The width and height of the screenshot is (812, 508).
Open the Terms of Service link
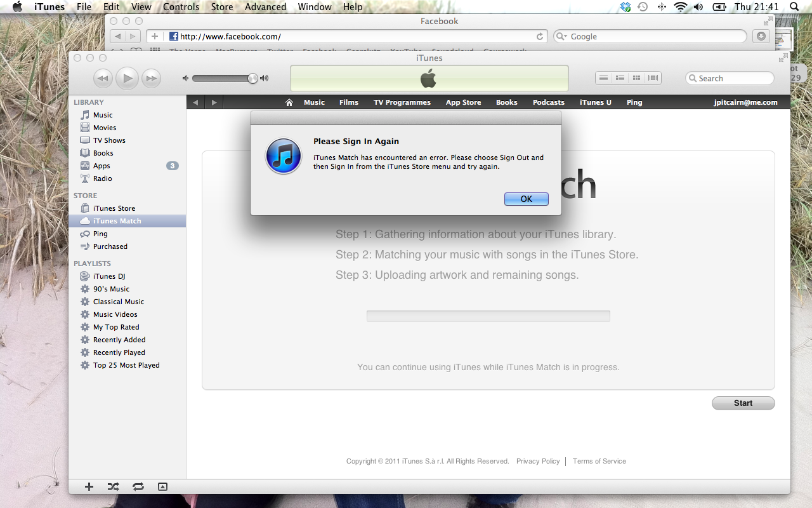(x=599, y=461)
